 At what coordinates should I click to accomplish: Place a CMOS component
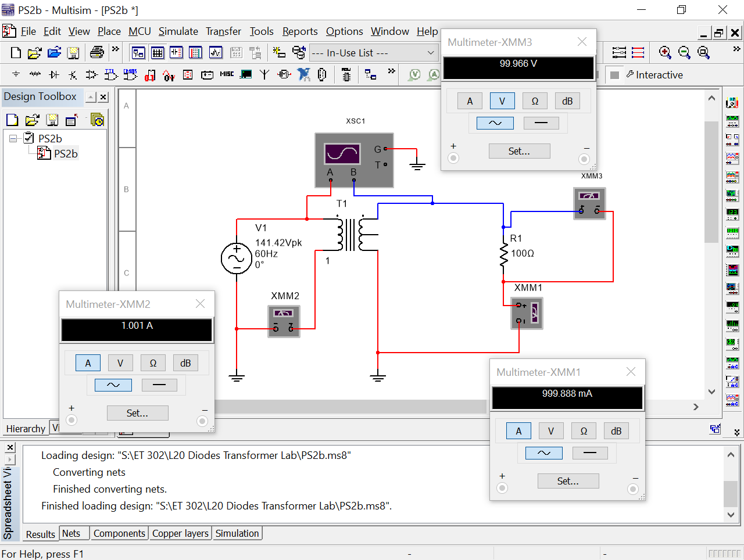(128, 74)
